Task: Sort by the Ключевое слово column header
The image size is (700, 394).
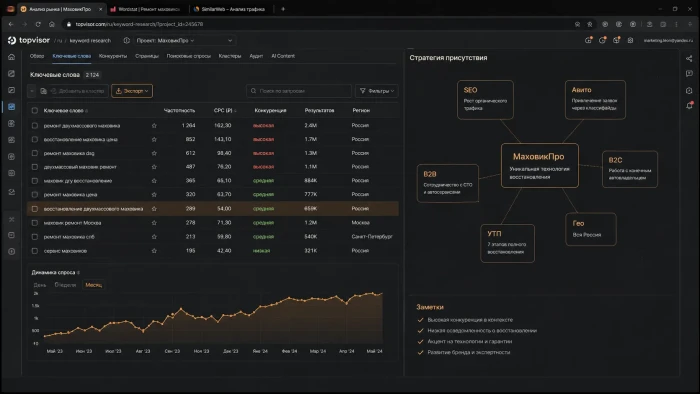Action: (66, 110)
